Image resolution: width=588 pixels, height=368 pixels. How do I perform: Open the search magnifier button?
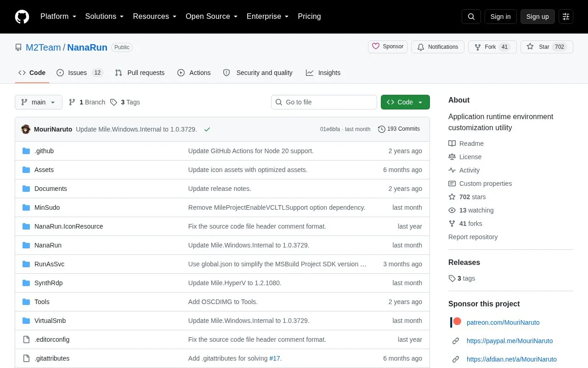pos(471,17)
